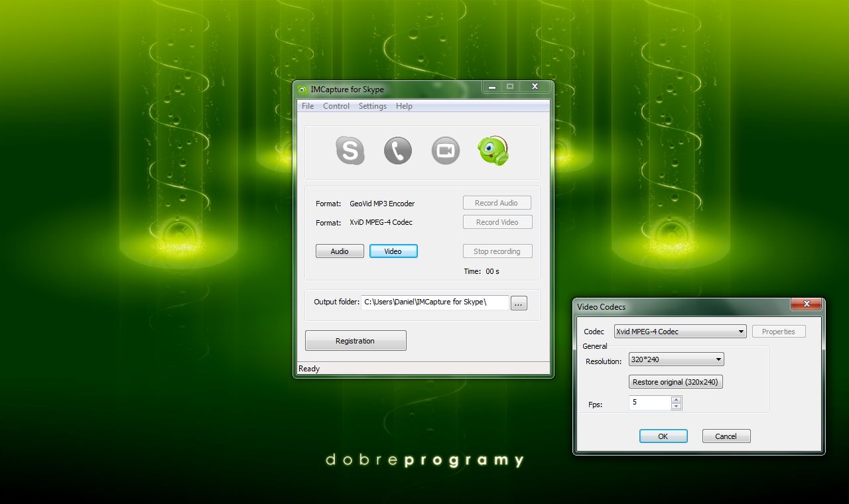Click the Fps value field
Image resolution: width=849 pixels, height=504 pixels.
[650, 403]
